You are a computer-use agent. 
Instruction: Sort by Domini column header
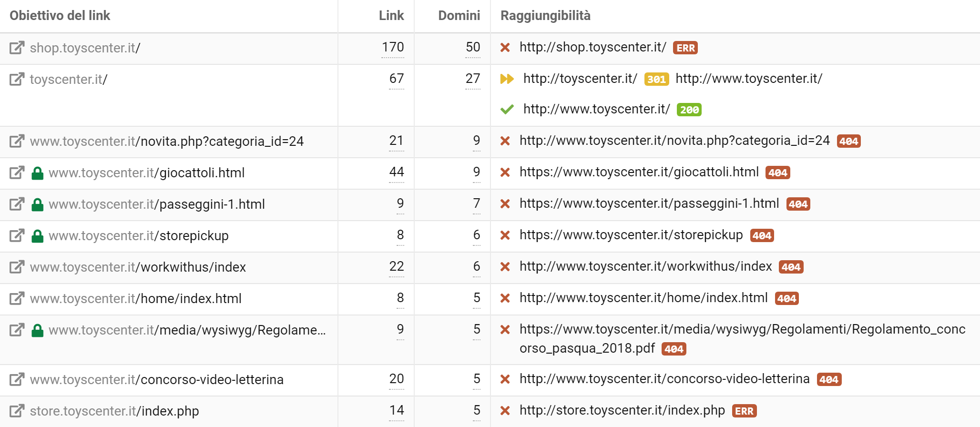pos(459,16)
